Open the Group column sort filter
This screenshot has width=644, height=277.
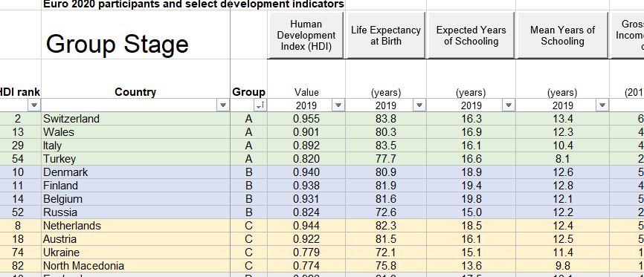tap(260, 105)
